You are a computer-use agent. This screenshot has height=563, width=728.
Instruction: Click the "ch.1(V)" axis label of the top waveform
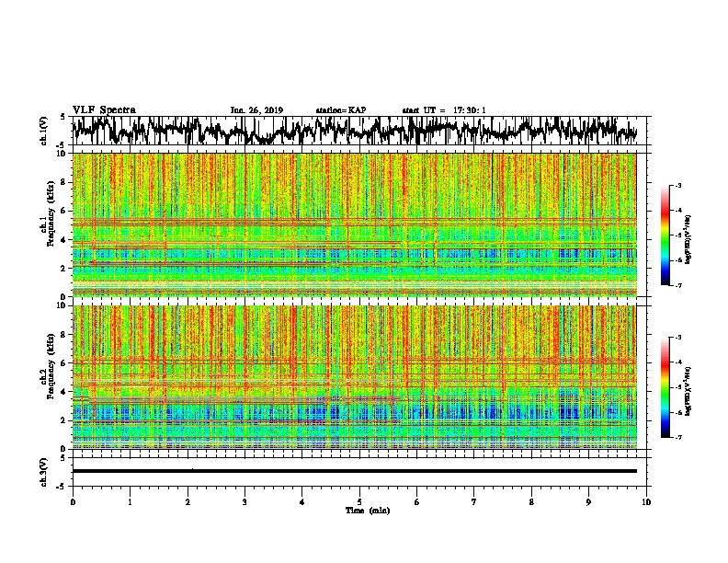pyautogui.click(x=43, y=131)
